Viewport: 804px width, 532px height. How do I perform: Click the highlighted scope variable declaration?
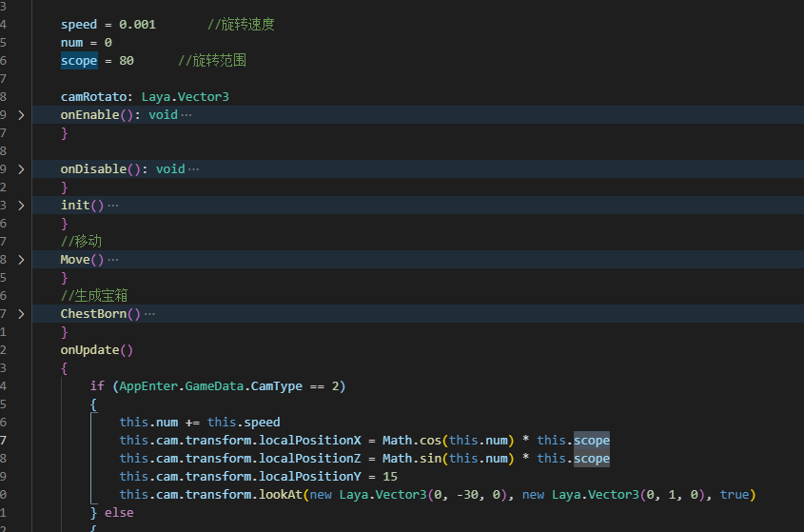(79, 61)
